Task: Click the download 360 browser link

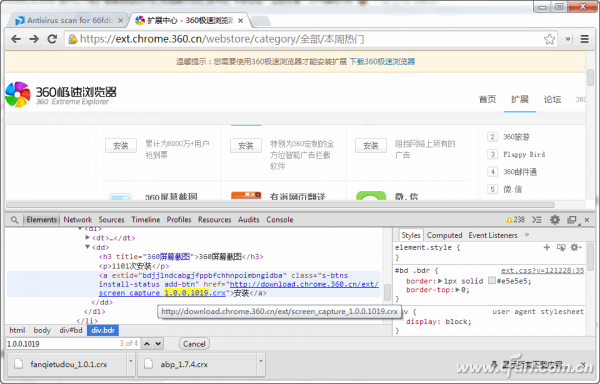Action: tap(382, 62)
